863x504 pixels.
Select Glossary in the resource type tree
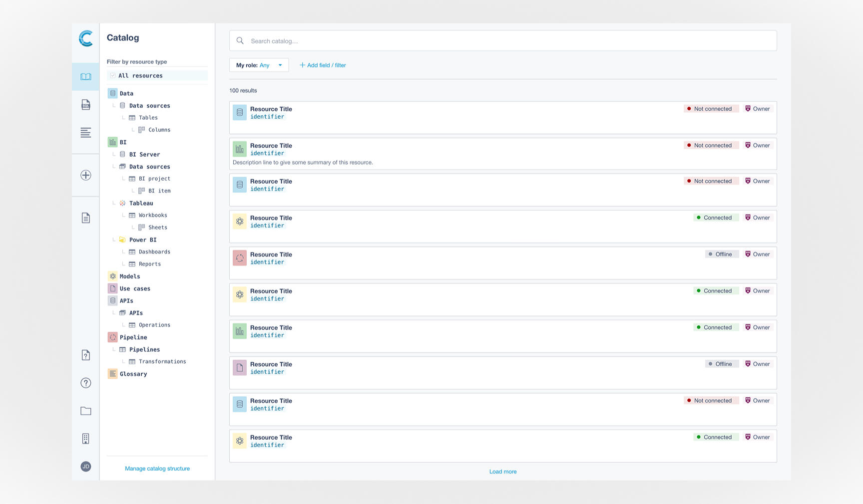(133, 374)
